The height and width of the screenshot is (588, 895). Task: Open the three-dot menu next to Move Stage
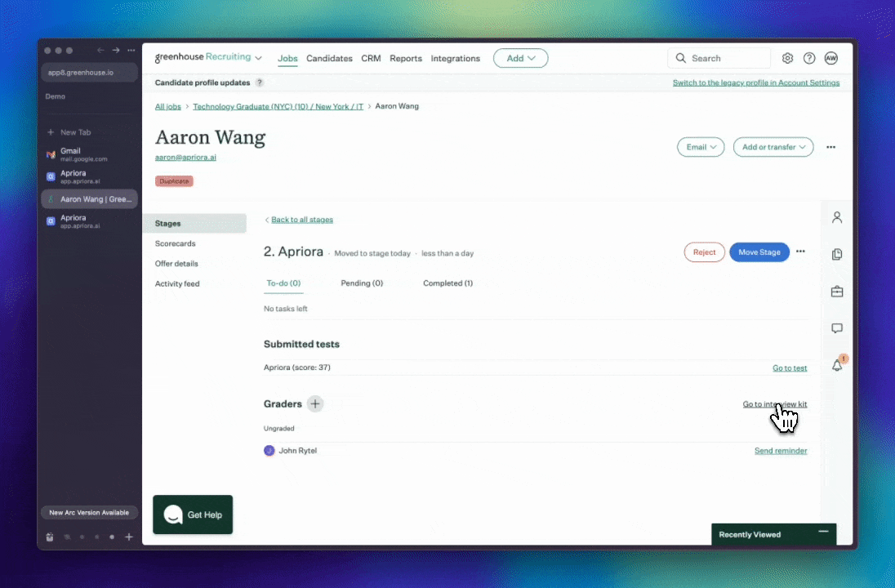[x=800, y=252]
